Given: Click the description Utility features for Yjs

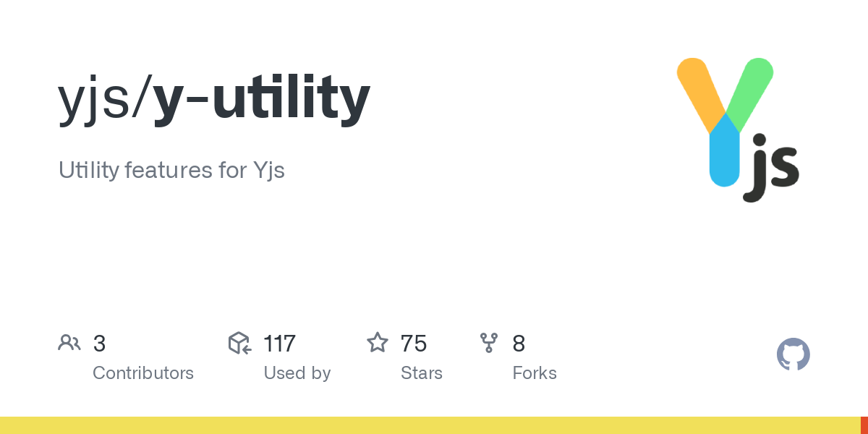Looking at the screenshot, I should [x=171, y=171].
